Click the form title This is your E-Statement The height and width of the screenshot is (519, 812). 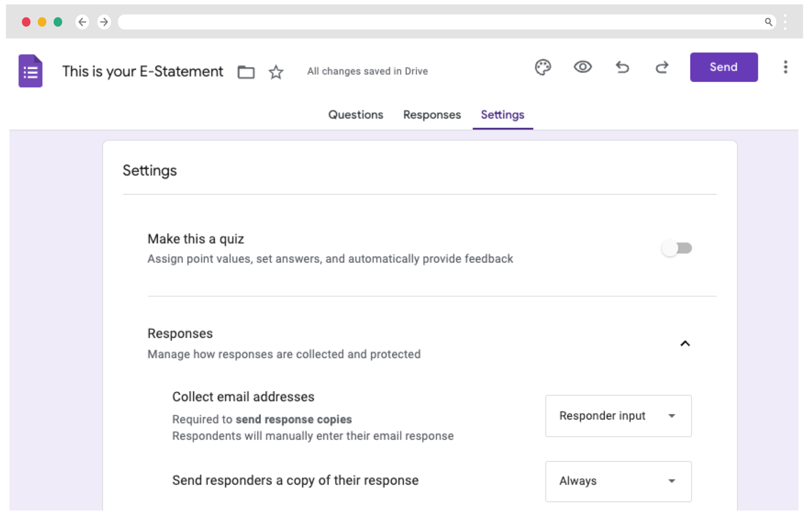(x=143, y=71)
